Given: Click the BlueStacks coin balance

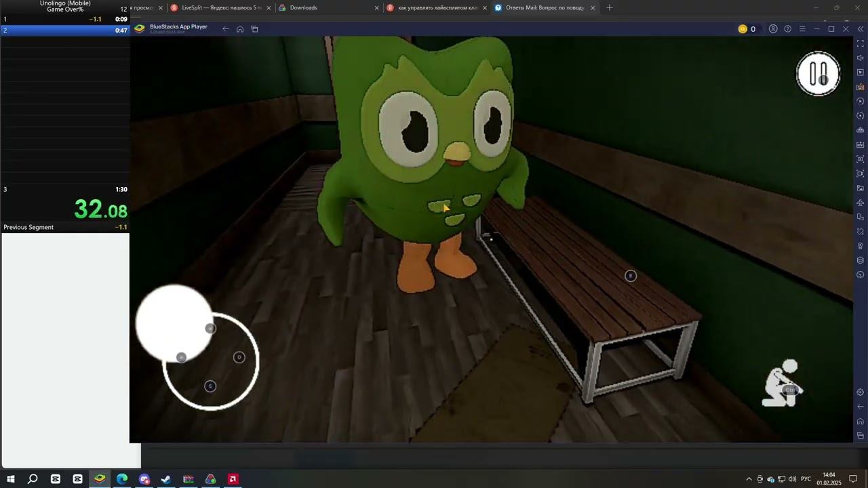Looking at the screenshot, I should pos(747,29).
